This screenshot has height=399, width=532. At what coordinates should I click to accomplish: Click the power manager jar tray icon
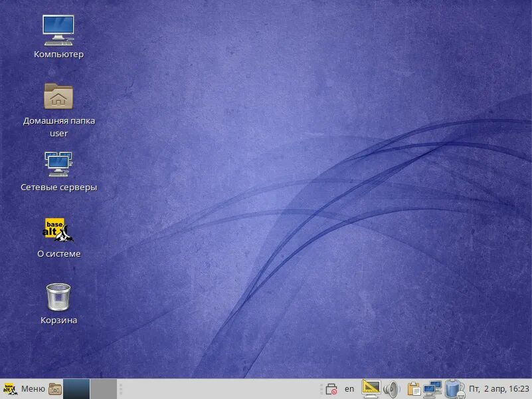click(x=454, y=389)
